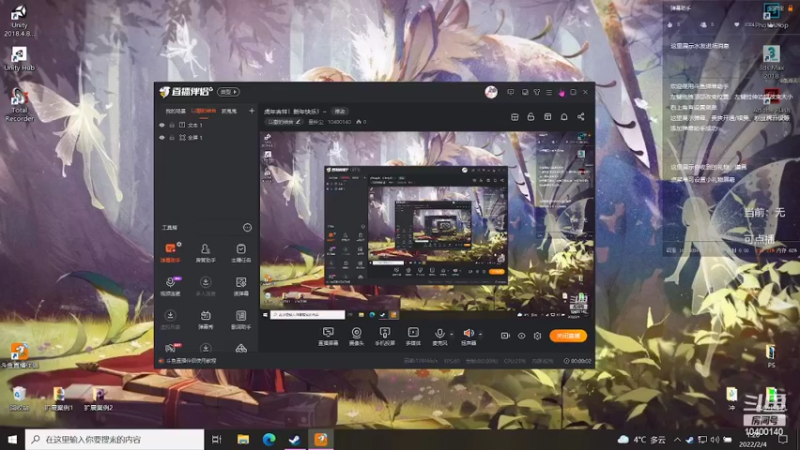Toggle lock on 全屏 1 source
The width and height of the screenshot is (800, 450).
click(x=172, y=138)
